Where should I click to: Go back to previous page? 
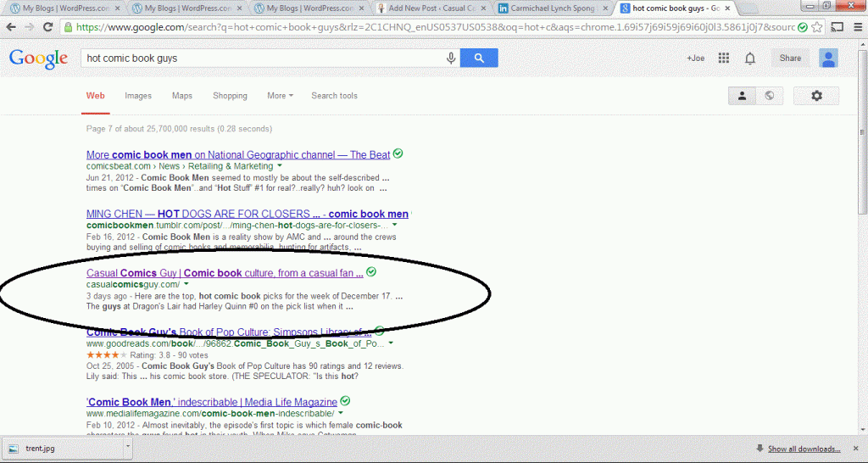11,27
